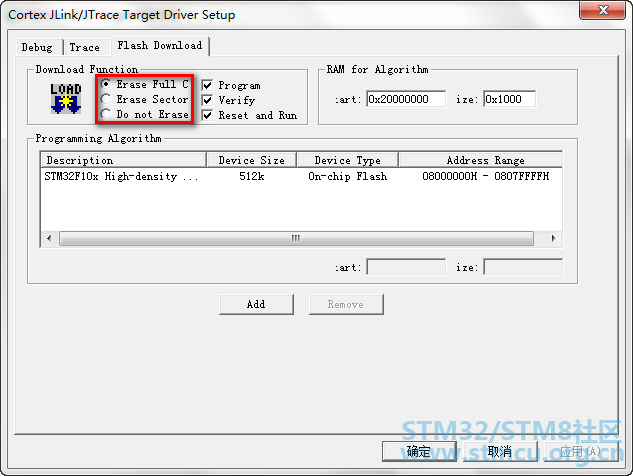
Task: Confirm with the 确定 button
Action: coord(419,451)
